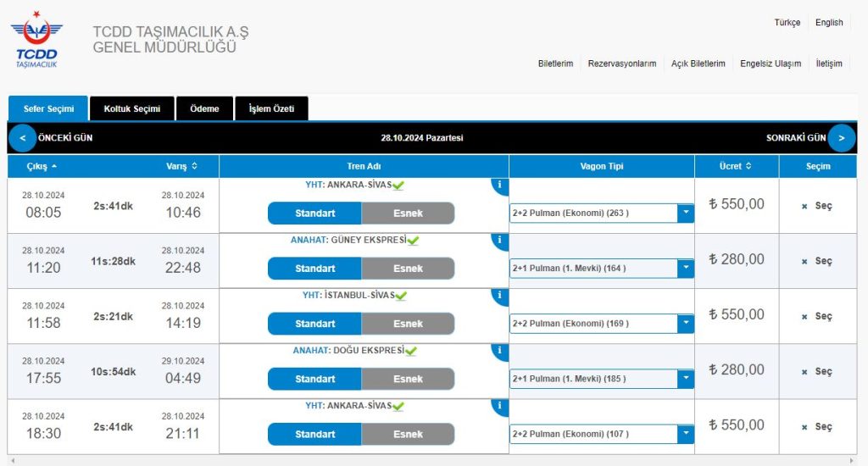
Task: Open info icon for Doğu Ekspresi train
Action: tap(500, 351)
